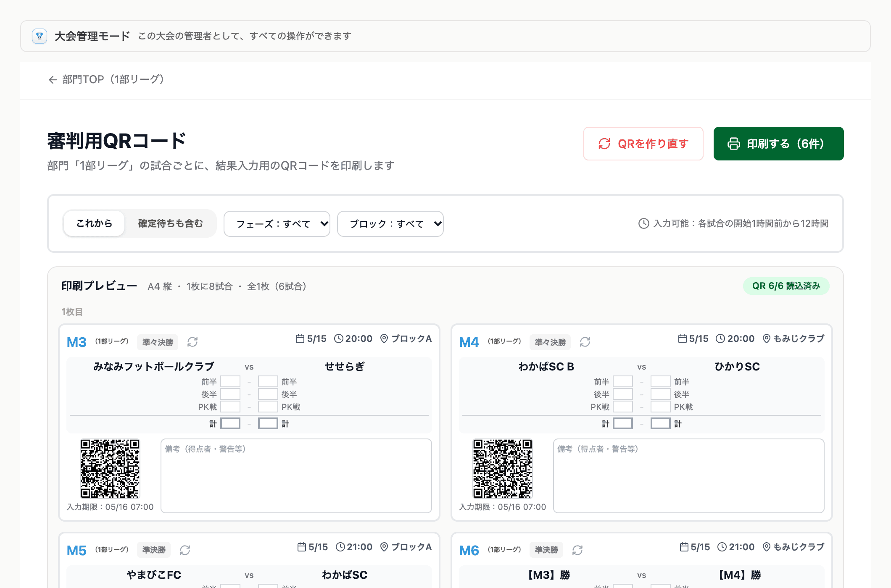The width and height of the screenshot is (891, 588).
Task: Click M3 前半 score box for みなみフットボールクラブ
Action: coord(230,381)
